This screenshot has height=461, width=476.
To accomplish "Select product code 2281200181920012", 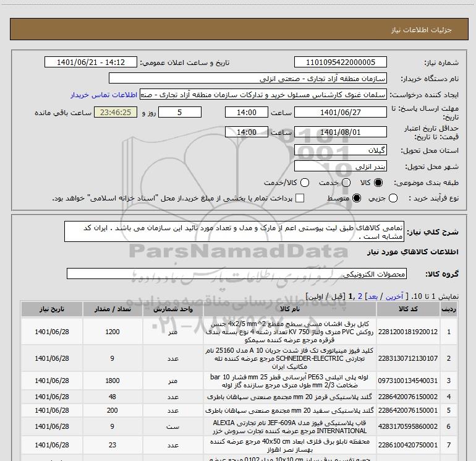I will click(x=408, y=332).
